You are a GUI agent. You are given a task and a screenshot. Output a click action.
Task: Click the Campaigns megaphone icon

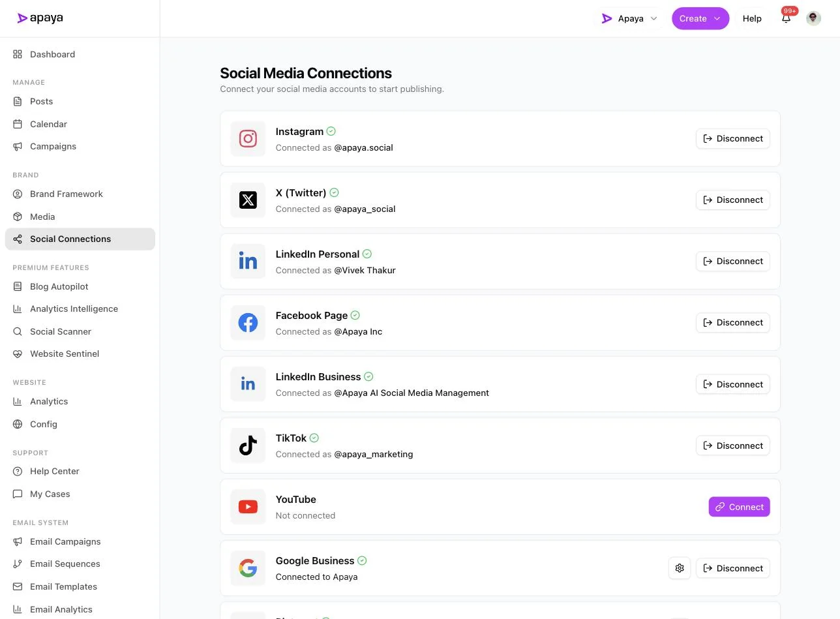tap(18, 146)
